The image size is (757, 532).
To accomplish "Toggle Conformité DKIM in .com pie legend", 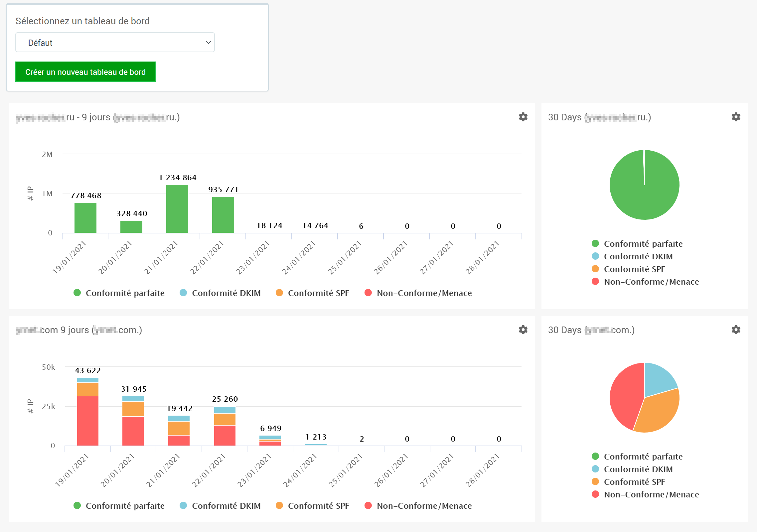I will [x=638, y=469].
